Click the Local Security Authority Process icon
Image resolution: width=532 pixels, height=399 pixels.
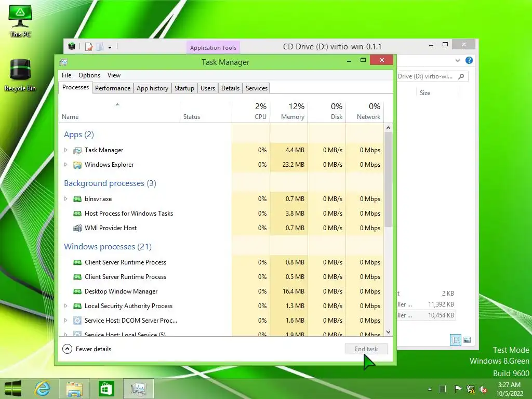pyautogui.click(x=77, y=306)
